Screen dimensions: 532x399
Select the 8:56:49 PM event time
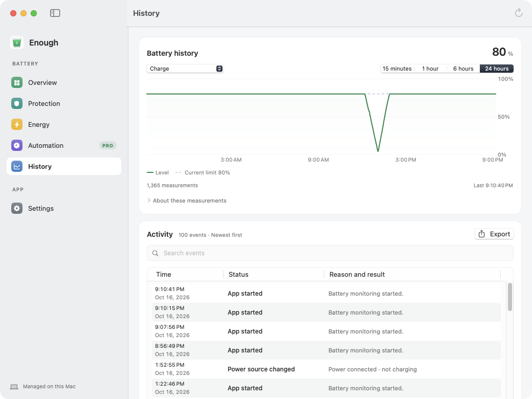[170, 346]
